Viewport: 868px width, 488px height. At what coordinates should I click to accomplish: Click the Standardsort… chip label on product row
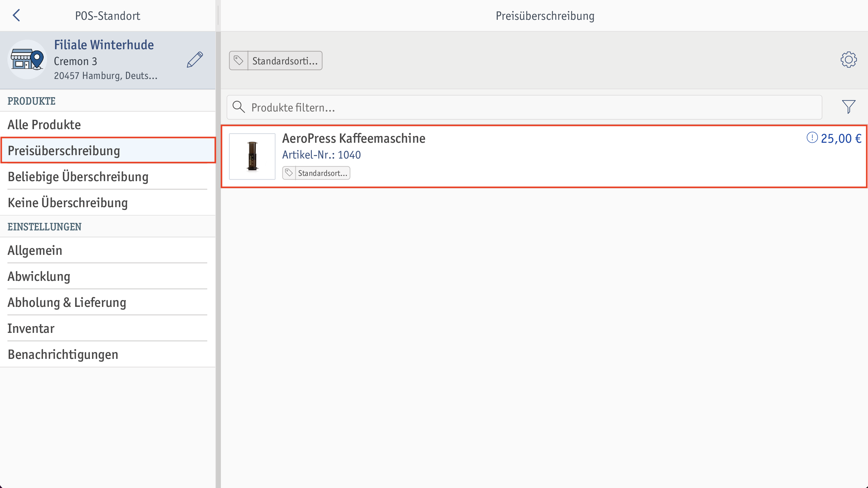(x=322, y=173)
